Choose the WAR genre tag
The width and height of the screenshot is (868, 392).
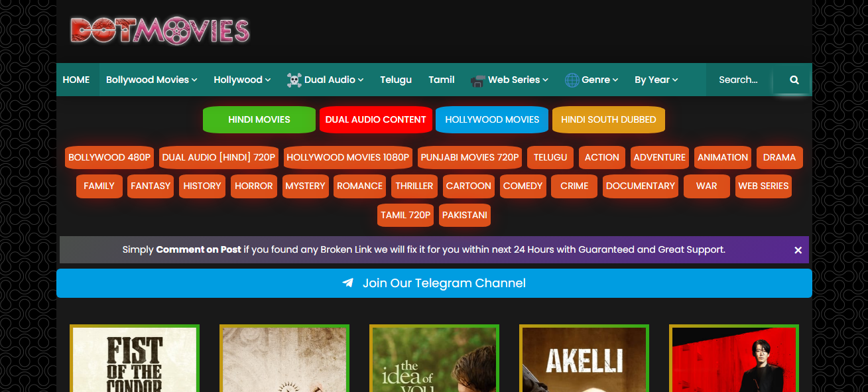point(707,186)
